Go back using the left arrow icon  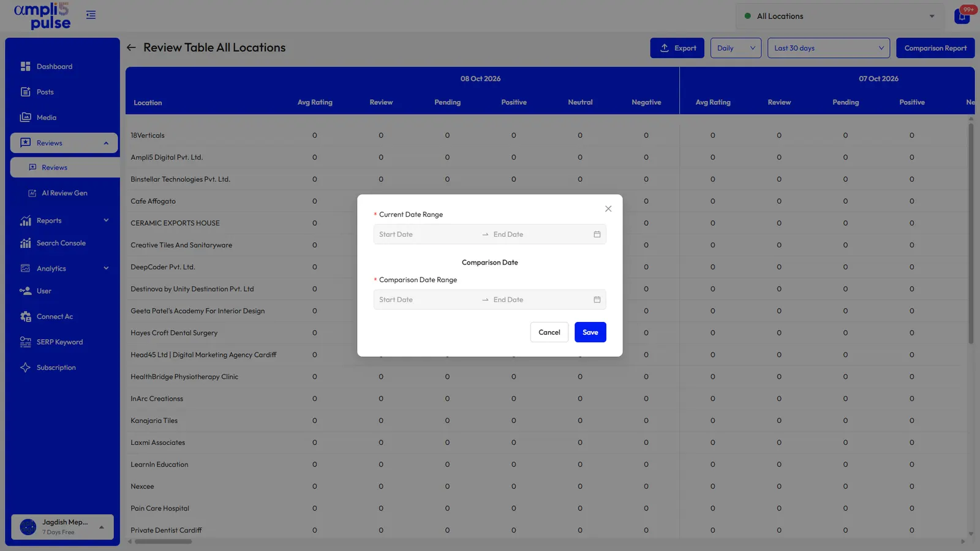[x=131, y=48]
